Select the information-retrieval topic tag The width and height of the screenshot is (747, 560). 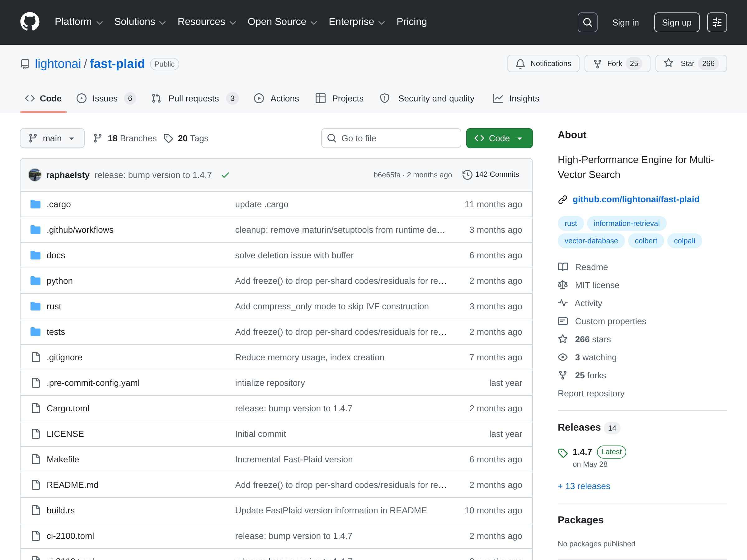coord(627,223)
